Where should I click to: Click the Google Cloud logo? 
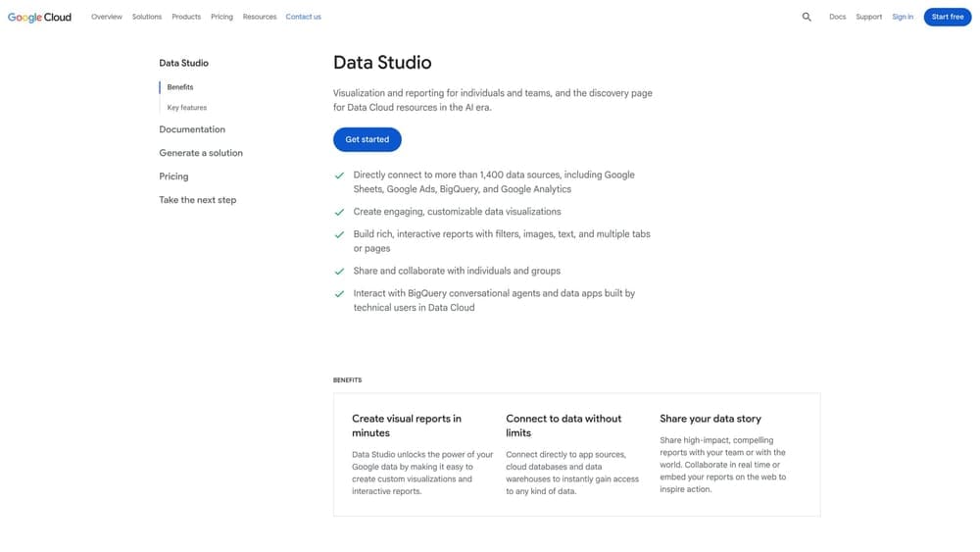click(39, 17)
